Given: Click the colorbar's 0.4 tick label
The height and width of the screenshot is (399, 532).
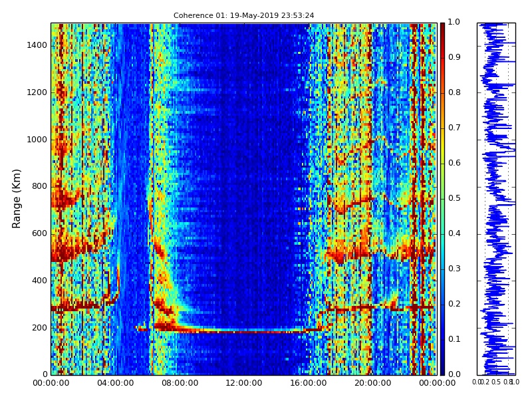Looking at the screenshot, I should point(454,233).
